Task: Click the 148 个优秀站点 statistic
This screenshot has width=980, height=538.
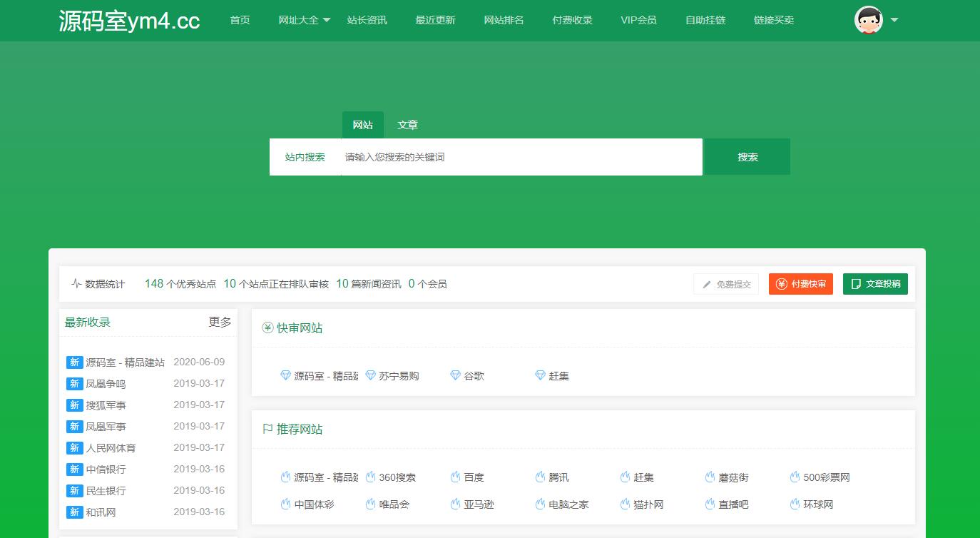Action: 180,284
